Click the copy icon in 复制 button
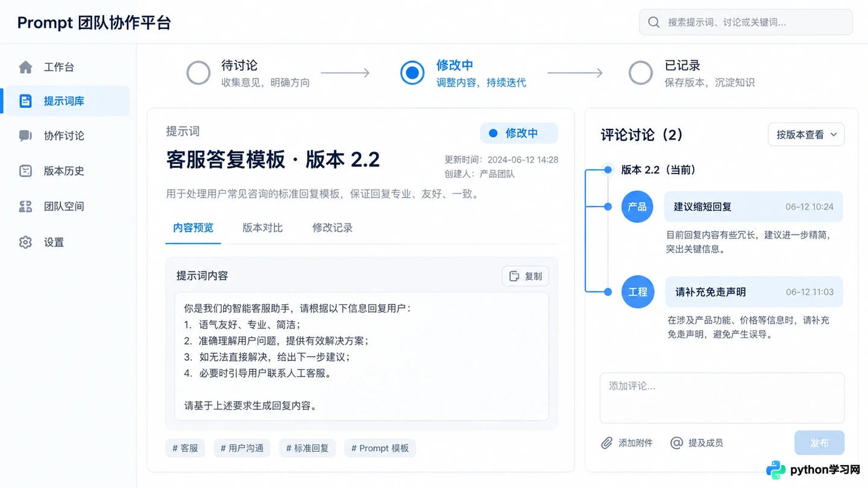Screen dimensions: 868x488 point(514,276)
